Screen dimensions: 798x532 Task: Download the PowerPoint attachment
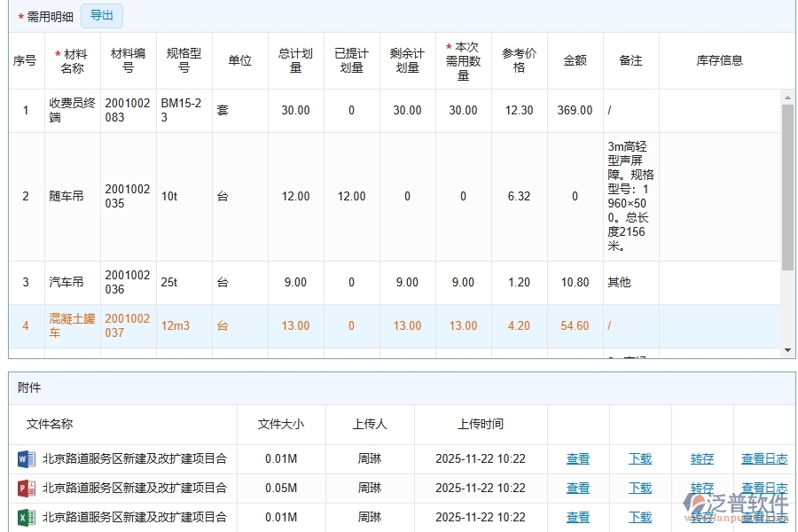640,489
